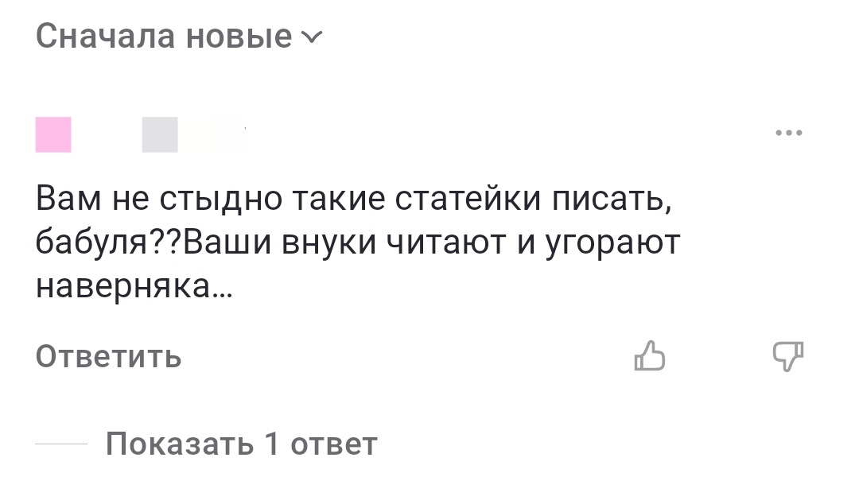Image resolution: width=859 pixels, height=504 pixels.
Task: Click the pink avatar color square
Action: (52, 134)
